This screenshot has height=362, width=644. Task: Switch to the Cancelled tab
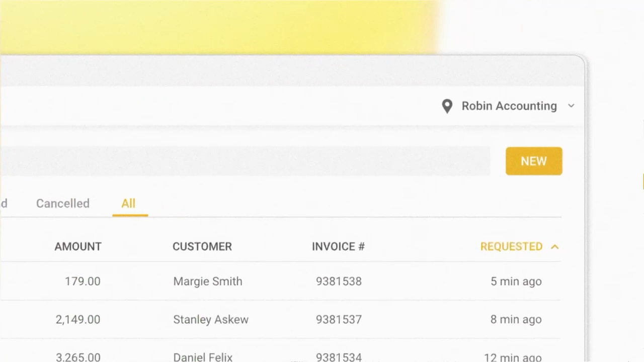pos(63,204)
